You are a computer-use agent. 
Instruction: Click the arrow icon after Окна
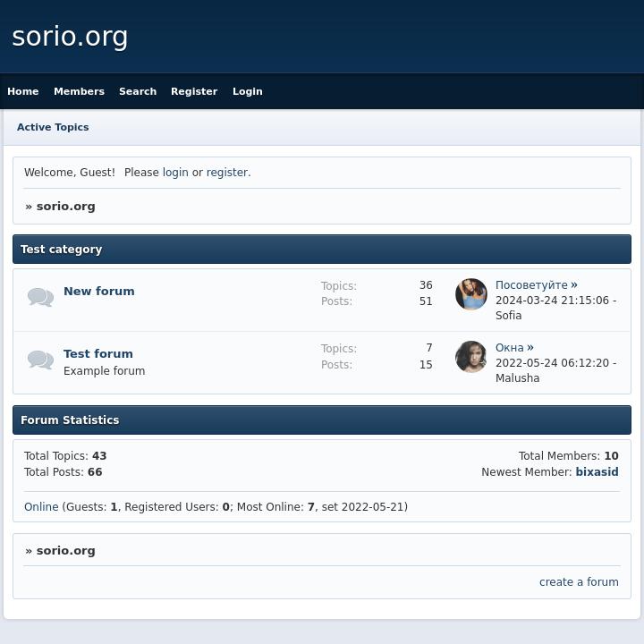(530, 348)
